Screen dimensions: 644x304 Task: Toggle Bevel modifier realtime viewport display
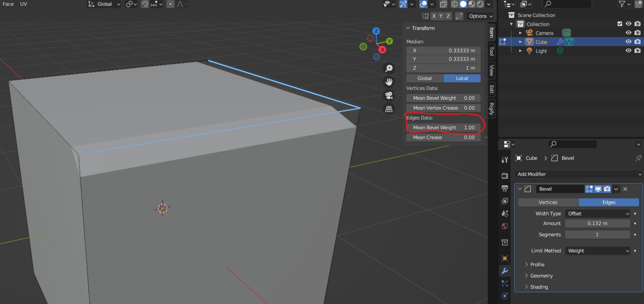tap(597, 189)
